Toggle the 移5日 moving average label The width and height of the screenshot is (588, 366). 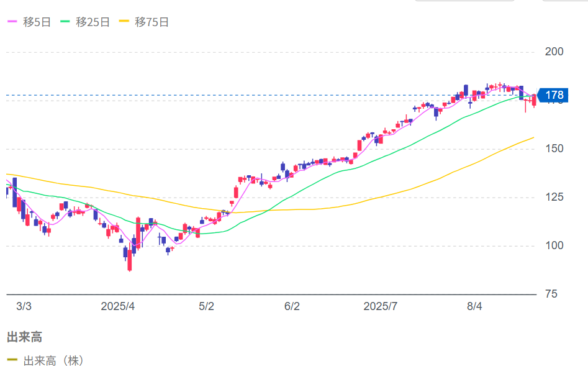pos(35,22)
